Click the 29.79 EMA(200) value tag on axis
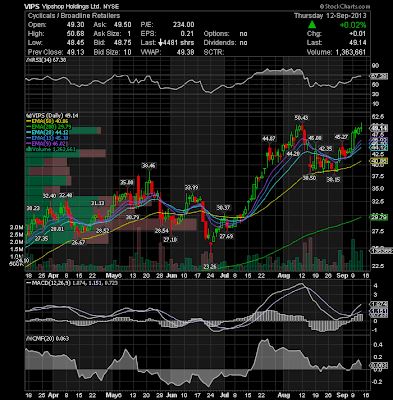Image resolution: width=393 pixels, height=400 pixels. click(378, 217)
